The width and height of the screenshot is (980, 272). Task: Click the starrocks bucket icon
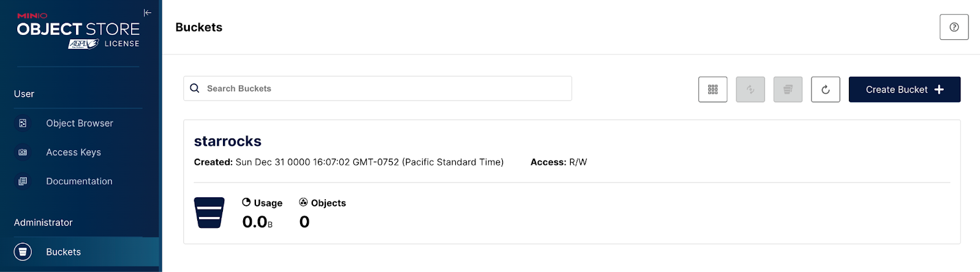coord(209,213)
